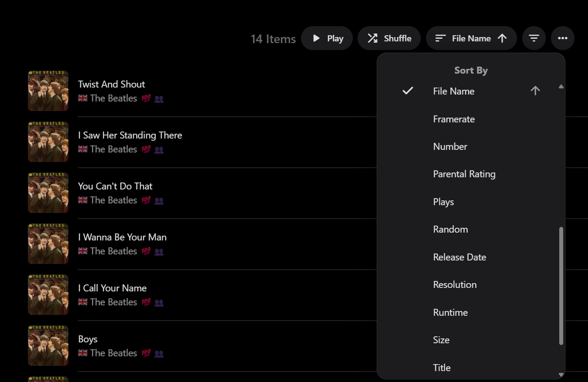The width and height of the screenshot is (588, 382).
Task: Click the Shuffle button
Action: pos(389,38)
